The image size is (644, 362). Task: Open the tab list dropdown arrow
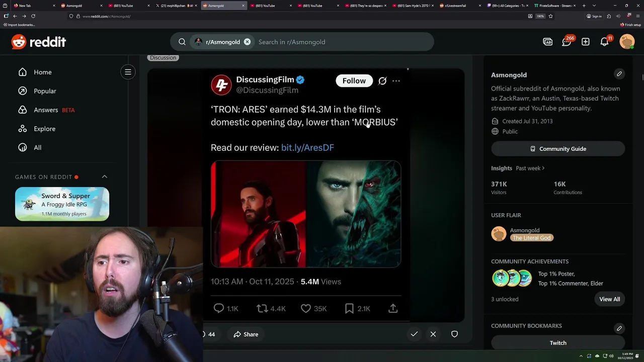tap(594, 6)
